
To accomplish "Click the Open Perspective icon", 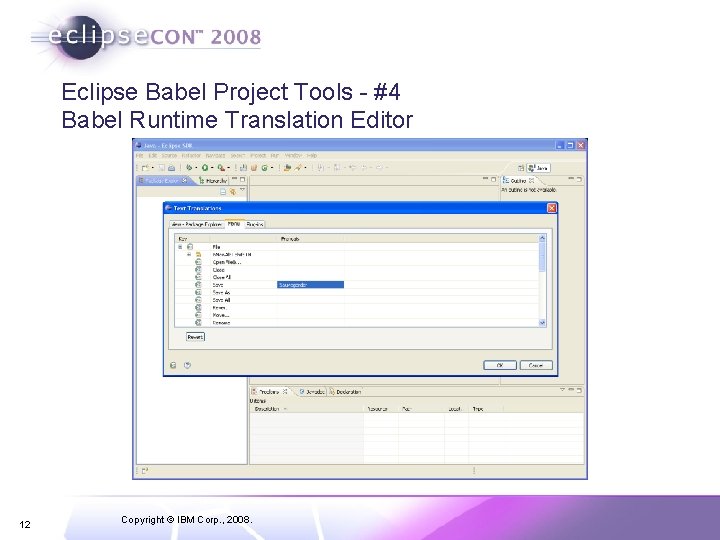I will pyautogui.click(x=521, y=168).
